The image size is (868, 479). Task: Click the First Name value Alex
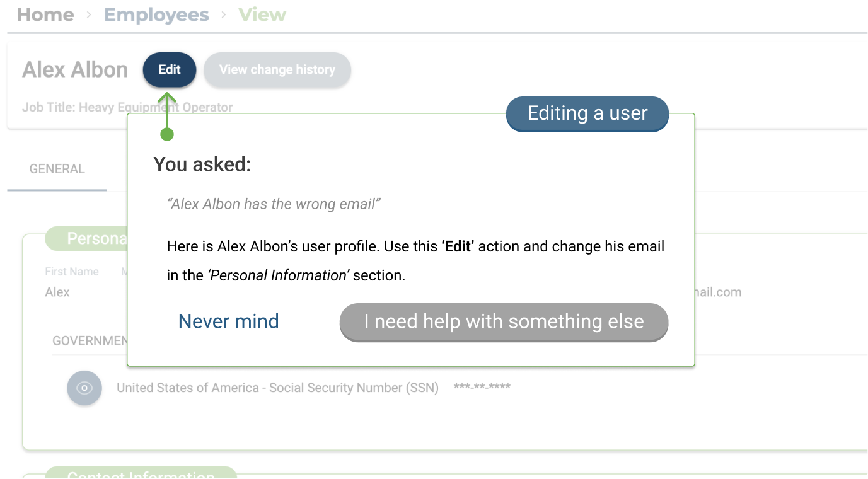[x=57, y=292]
